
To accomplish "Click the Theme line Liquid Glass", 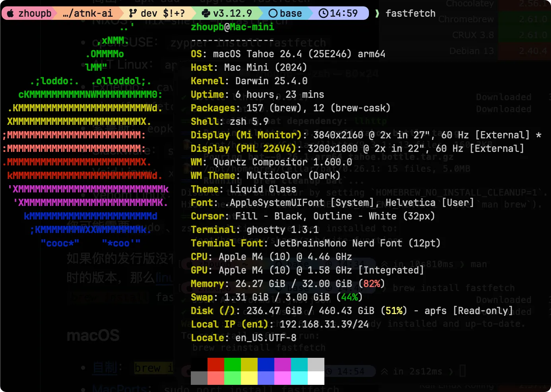I will 244,189.
